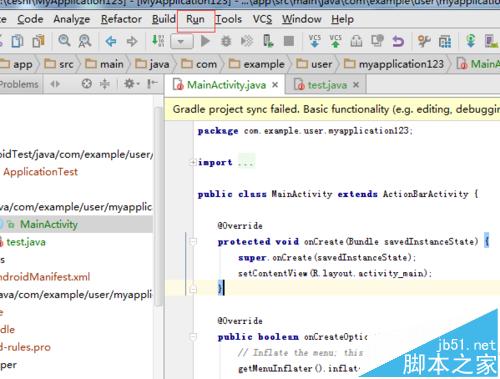Click the Copy toolbar icon
500x379 pixels.
coord(17,41)
